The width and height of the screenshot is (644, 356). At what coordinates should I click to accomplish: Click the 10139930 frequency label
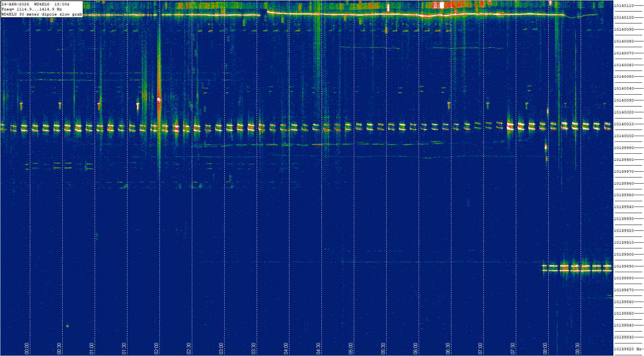(624, 219)
